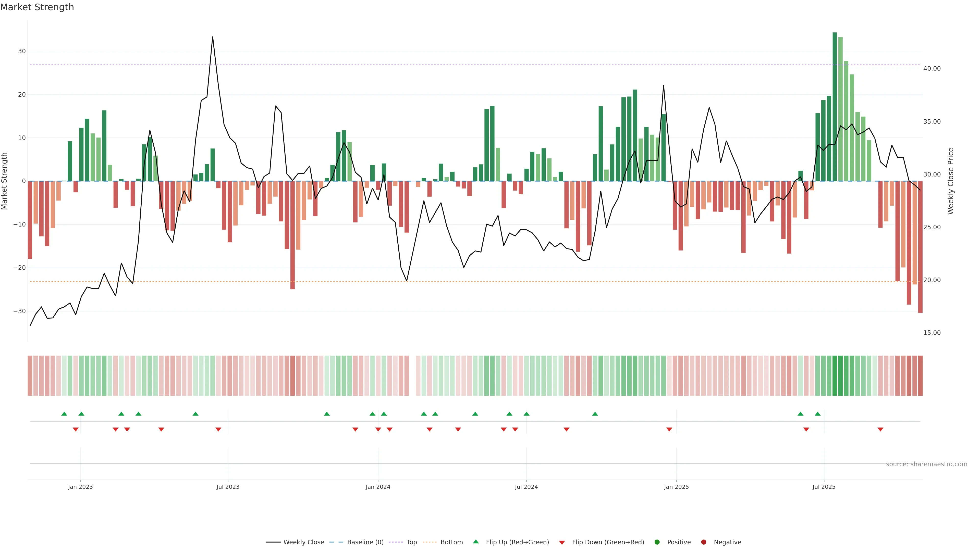Click the darkest green heatmap strip cell
This screenshot has width=980, height=551.
coord(835,376)
